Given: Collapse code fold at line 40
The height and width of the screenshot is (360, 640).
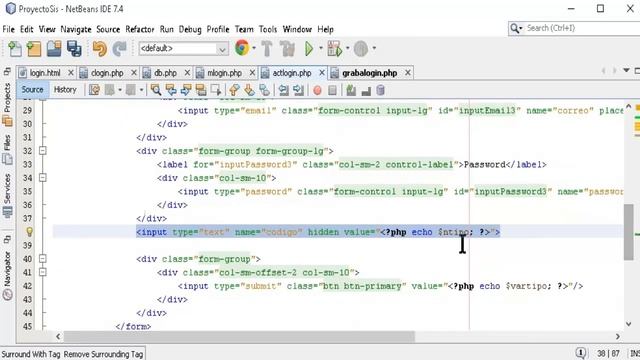Looking at the screenshot, I should coord(42,259).
